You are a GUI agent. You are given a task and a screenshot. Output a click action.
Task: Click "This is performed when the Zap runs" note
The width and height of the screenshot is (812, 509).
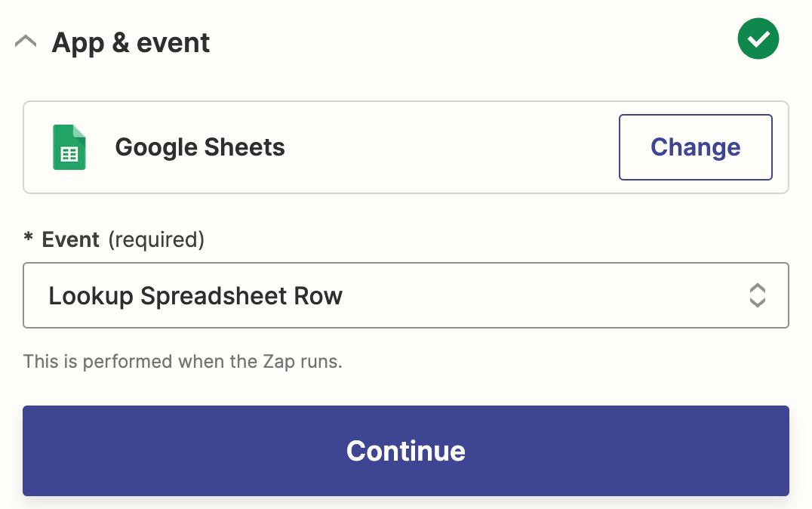click(183, 362)
